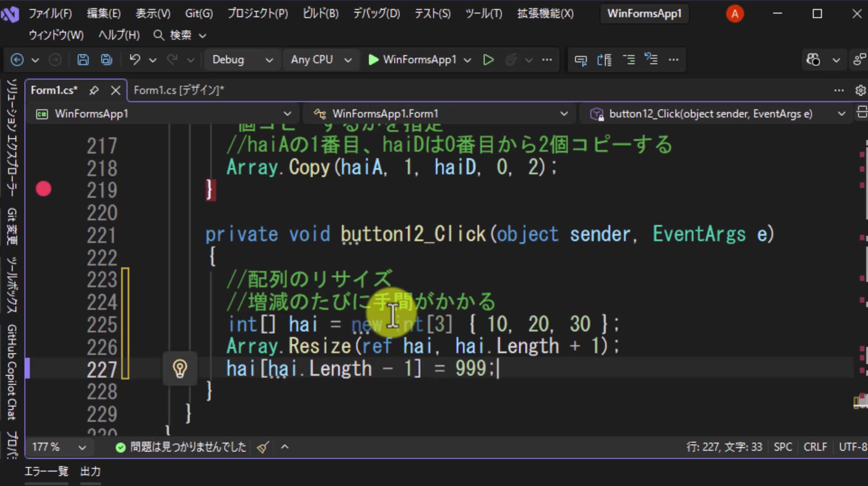This screenshot has height=486, width=868.
Task: Expand the arrow next to cleanup icon
Action: pos(285,447)
